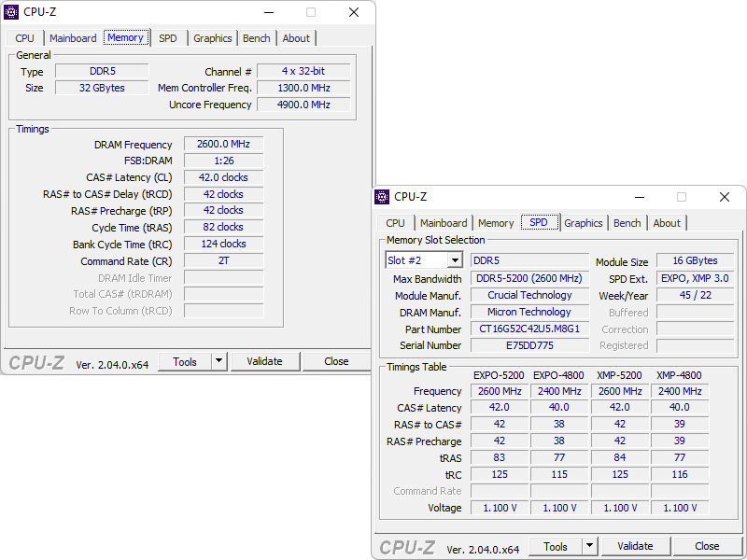Switch to the SPD tab in the Memory window
This screenshot has width=747, height=560.
[168, 38]
